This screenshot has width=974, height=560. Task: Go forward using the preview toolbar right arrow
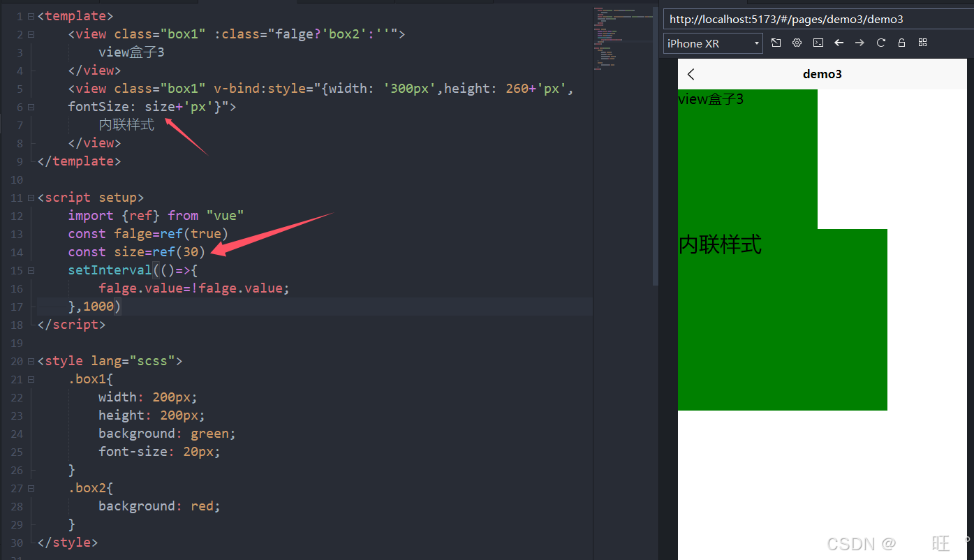coord(859,43)
